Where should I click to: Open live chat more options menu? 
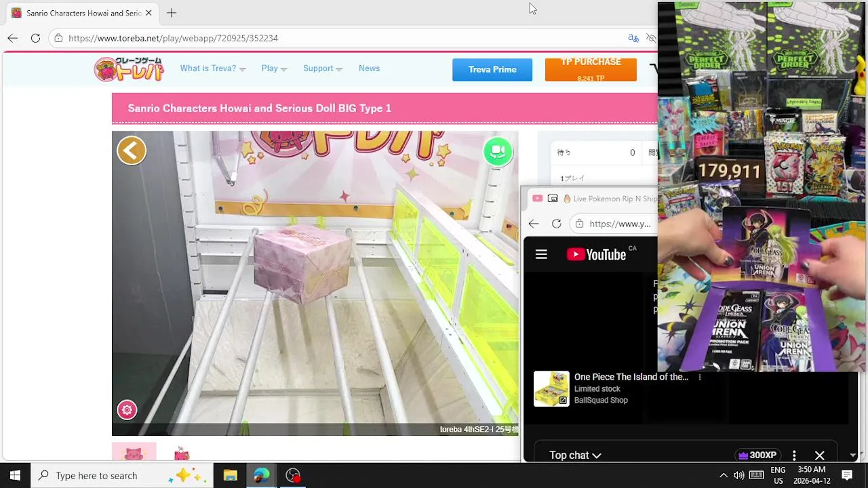[x=794, y=455]
